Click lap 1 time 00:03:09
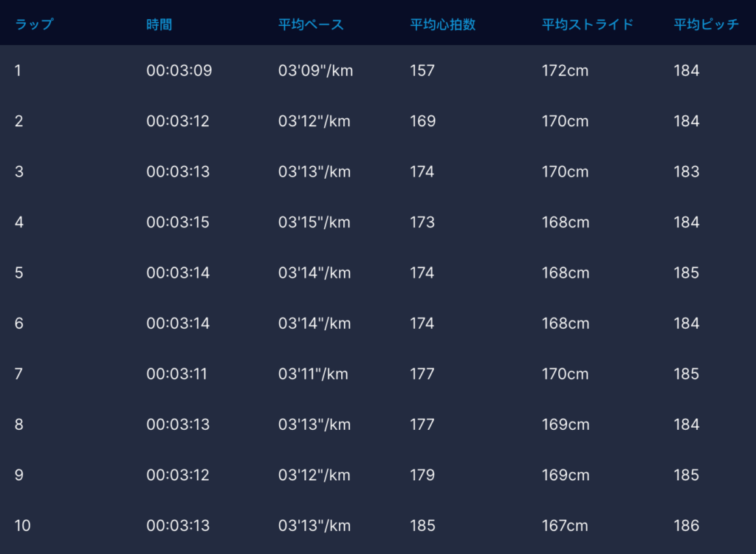Image resolution: width=756 pixels, height=554 pixels. click(179, 71)
